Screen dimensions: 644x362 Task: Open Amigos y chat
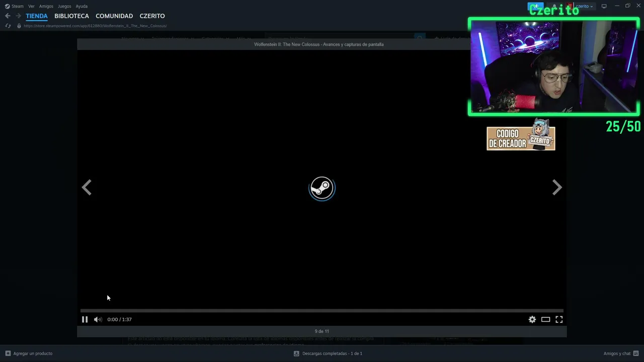pos(621,353)
